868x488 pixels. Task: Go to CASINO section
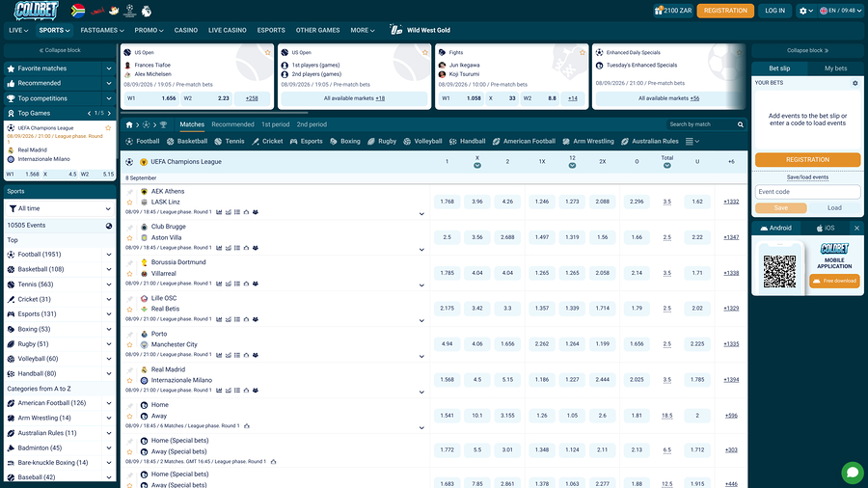click(x=186, y=31)
